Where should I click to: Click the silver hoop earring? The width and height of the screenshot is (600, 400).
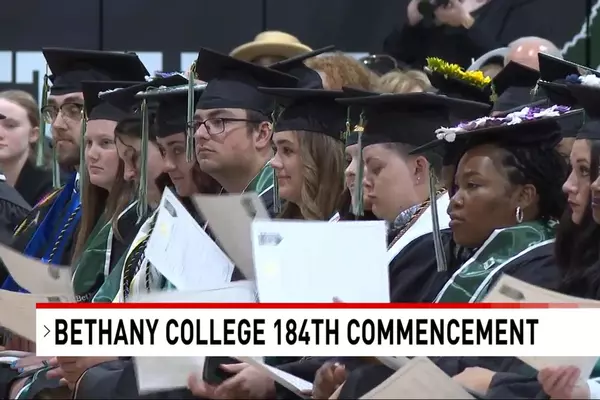click(x=519, y=215)
